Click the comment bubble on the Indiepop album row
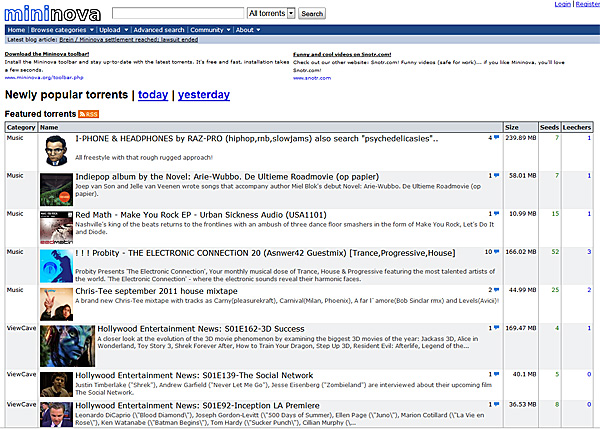This screenshot has width=600, height=429. [495, 175]
